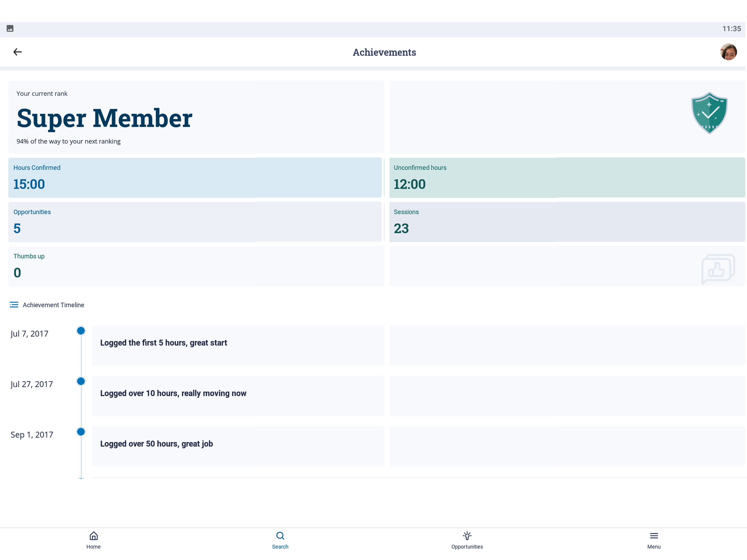Open the Home tab icon

(x=94, y=536)
